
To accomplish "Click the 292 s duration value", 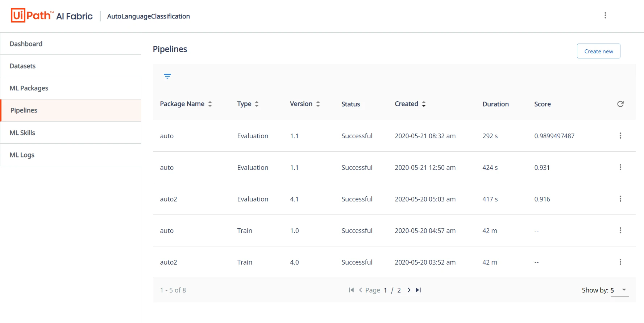I will 490,136.
